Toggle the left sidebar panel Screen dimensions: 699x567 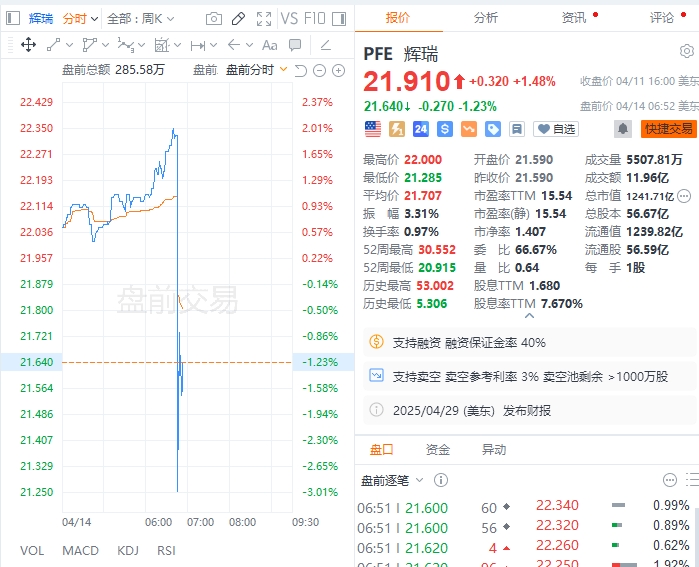coord(12,19)
